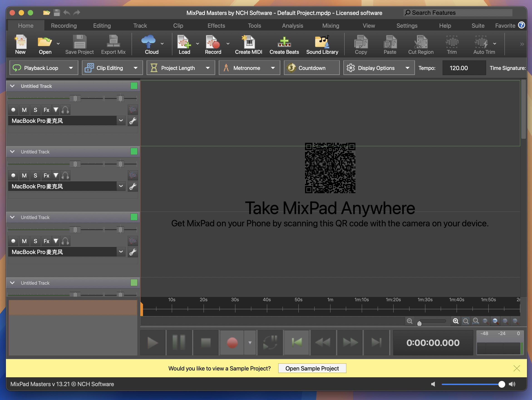Image resolution: width=532 pixels, height=400 pixels.
Task: Switch to the Effects tab
Action: click(216, 25)
